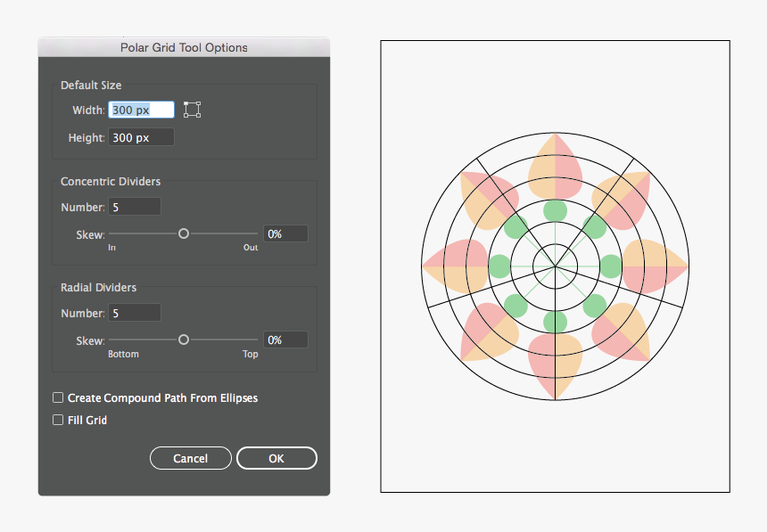Click the reference point locator icon beside Width
767x532 pixels.
[192, 109]
